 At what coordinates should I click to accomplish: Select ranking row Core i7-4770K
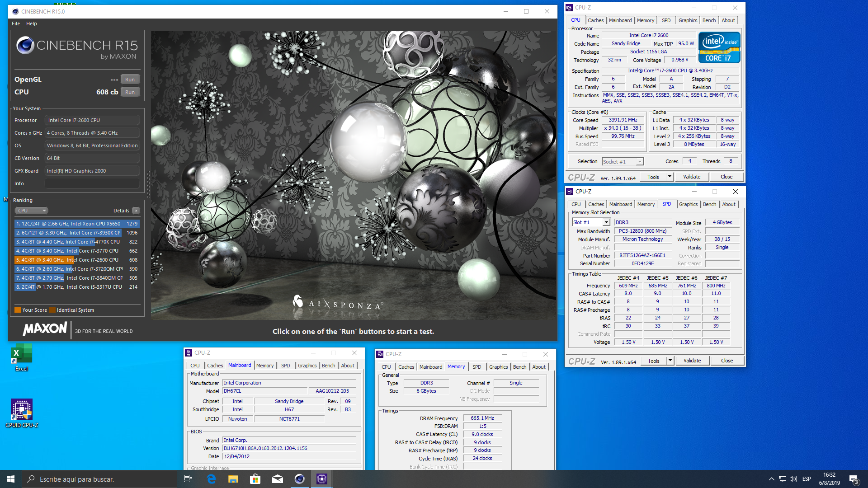point(77,242)
